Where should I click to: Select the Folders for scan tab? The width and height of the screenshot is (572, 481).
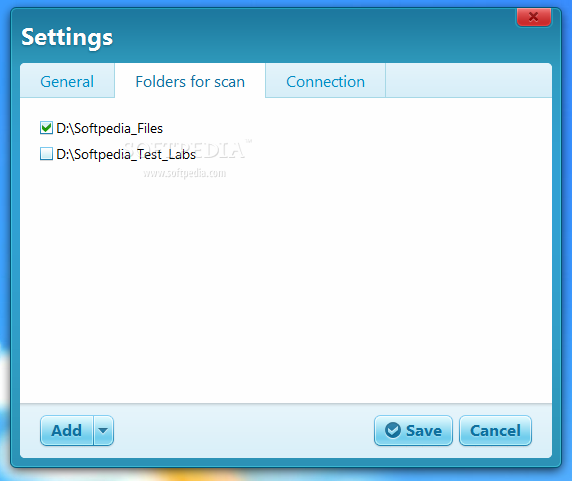pos(190,81)
